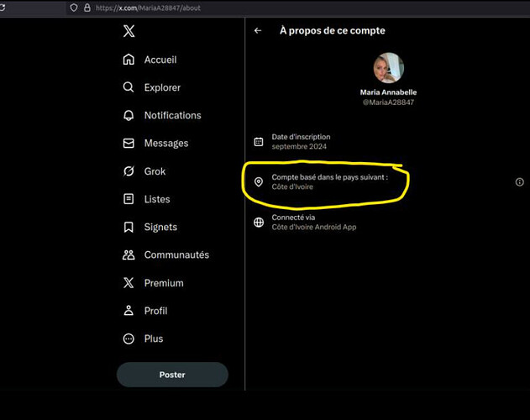Image resolution: width=530 pixels, height=420 pixels.
Task: Click the lock icon in the address bar
Action: pos(87,8)
